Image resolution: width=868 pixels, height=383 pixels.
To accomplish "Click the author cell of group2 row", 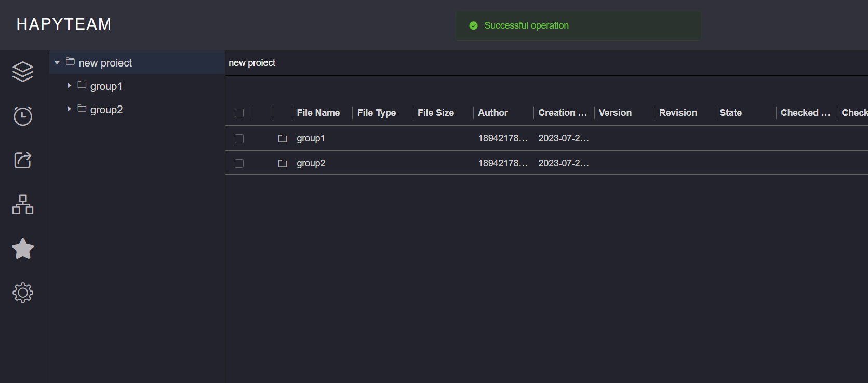I will (503, 163).
